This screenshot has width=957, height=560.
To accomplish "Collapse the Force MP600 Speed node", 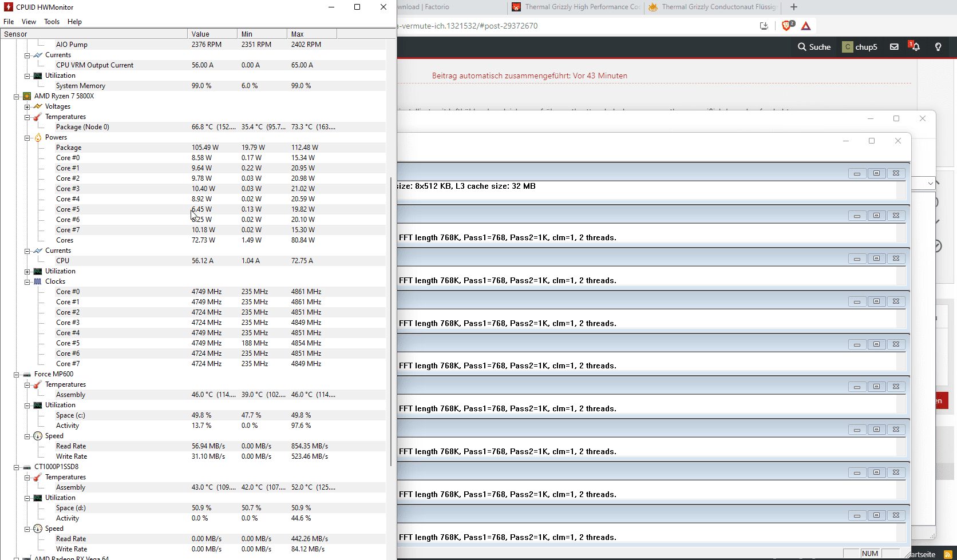I will (x=27, y=436).
